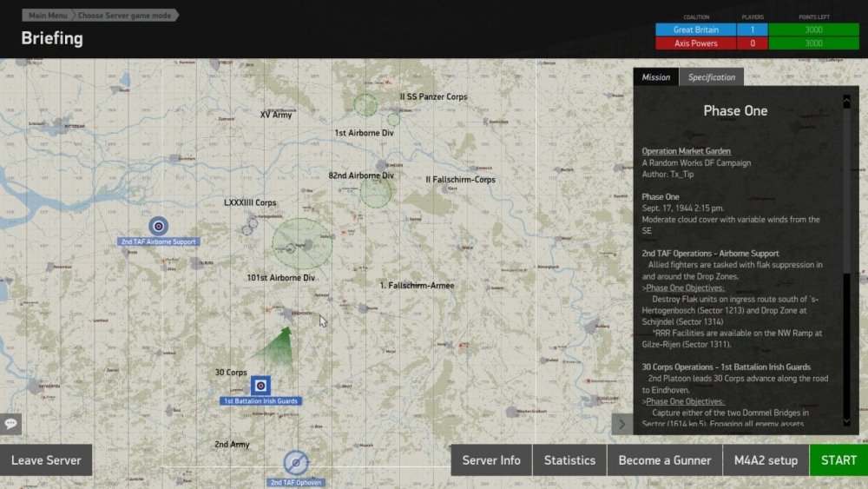868x489 pixels.
Task: Switch to the Specification tab
Action: 711,77
